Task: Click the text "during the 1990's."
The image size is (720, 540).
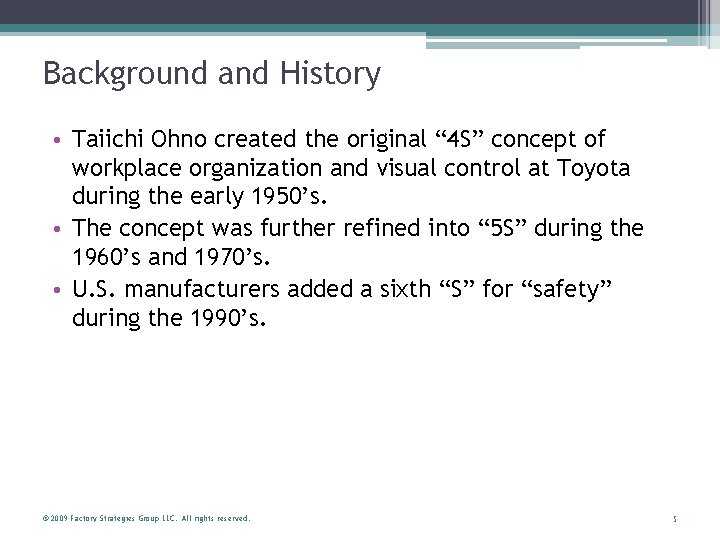Action: [169, 318]
